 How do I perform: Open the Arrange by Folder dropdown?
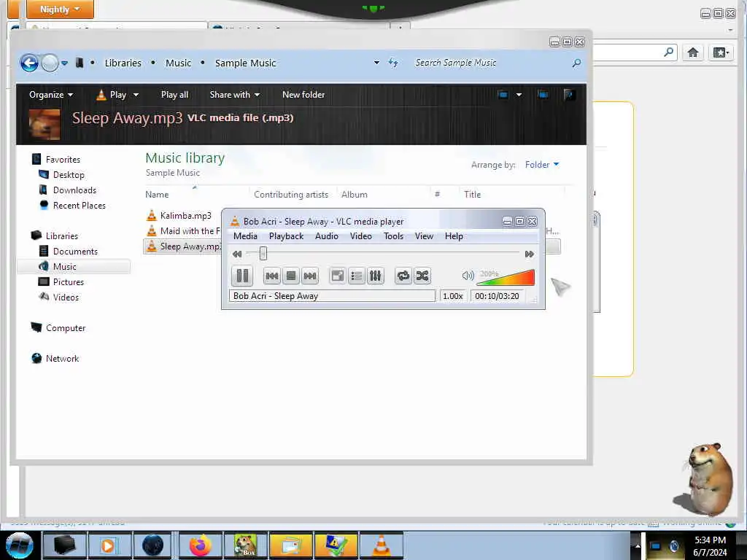542,165
